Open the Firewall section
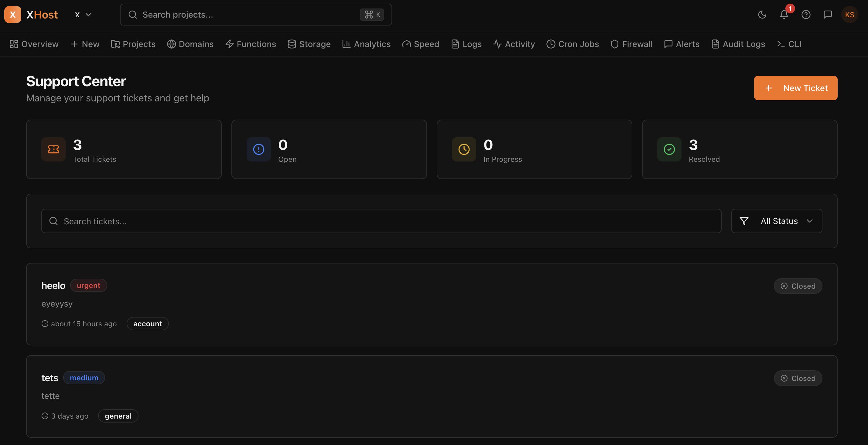The image size is (868, 445). [631, 44]
